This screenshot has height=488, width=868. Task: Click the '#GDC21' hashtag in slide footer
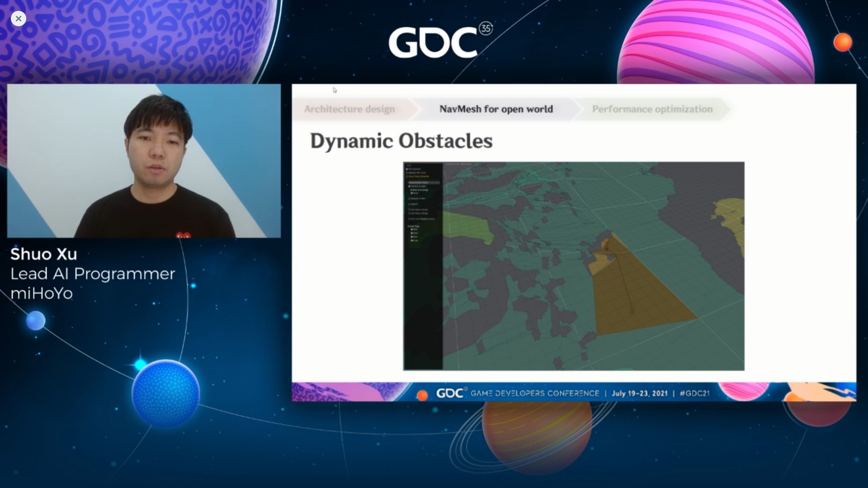[695, 393]
